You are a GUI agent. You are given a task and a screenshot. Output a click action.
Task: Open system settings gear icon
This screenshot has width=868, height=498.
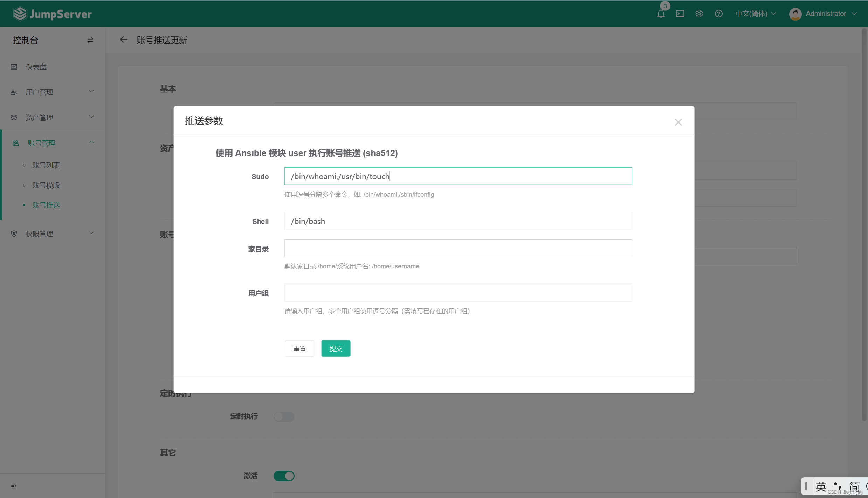(699, 14)
